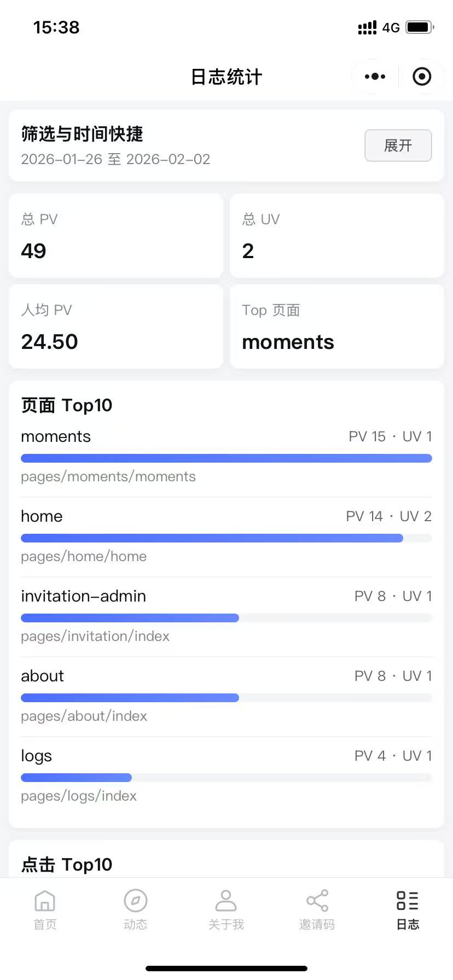The image size is (453, 980).
Task: Tap the date range 2026-01-26 至 2026-02-02
Action: 115,159
